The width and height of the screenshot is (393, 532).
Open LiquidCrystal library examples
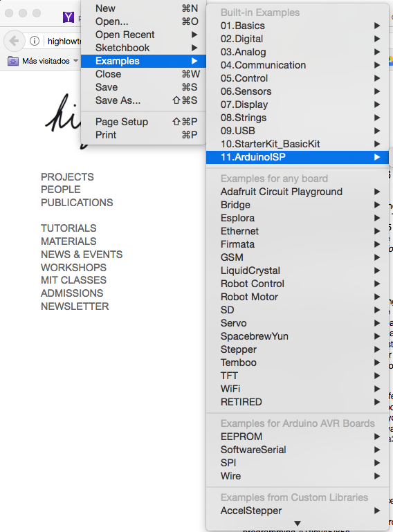(x=298, y=270)
